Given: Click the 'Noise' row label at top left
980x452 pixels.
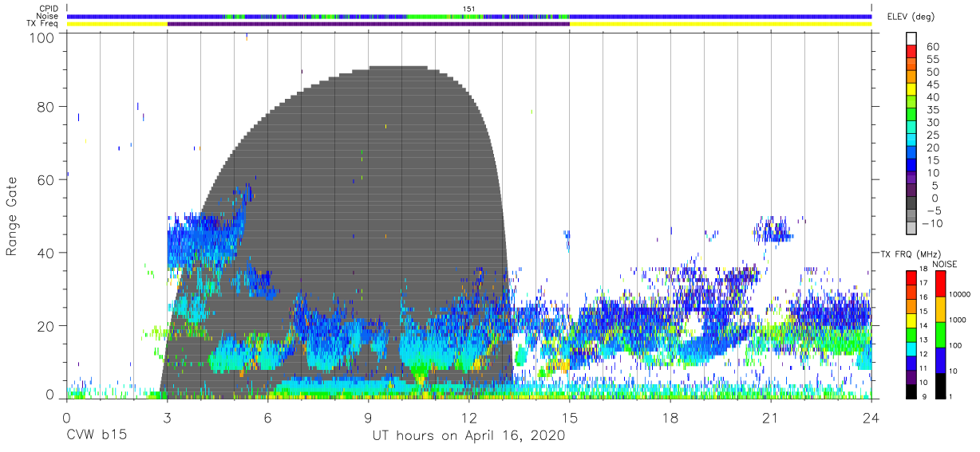Looking at the screenshot, I should (x=48, y=16).
